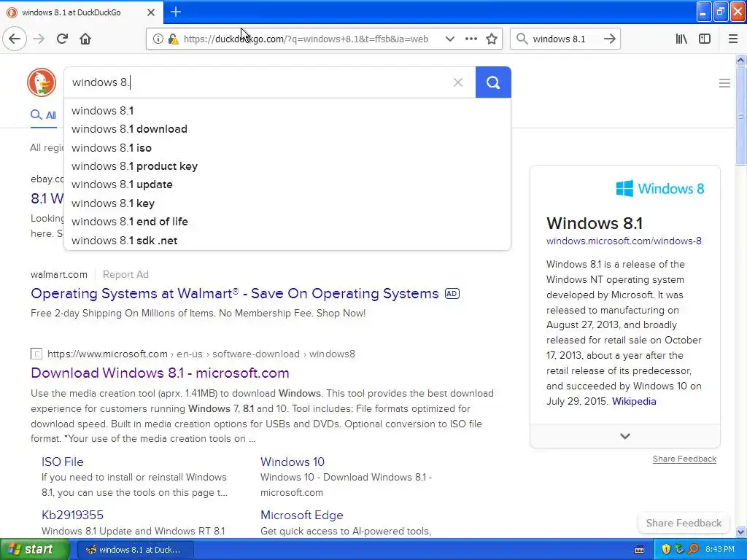Open the browser home page
The image size is (747, 560).
tap(85, 39)
